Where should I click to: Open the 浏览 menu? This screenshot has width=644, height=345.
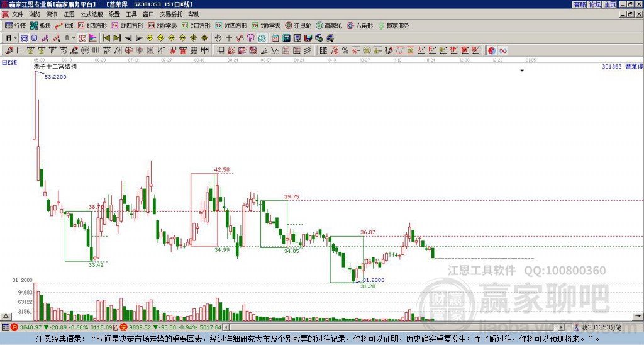pos(35,14)
